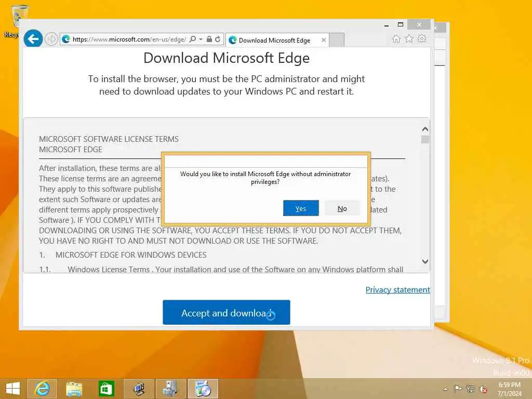
Task: Open the computer network taskbar icon
Action: click(138, 389)
